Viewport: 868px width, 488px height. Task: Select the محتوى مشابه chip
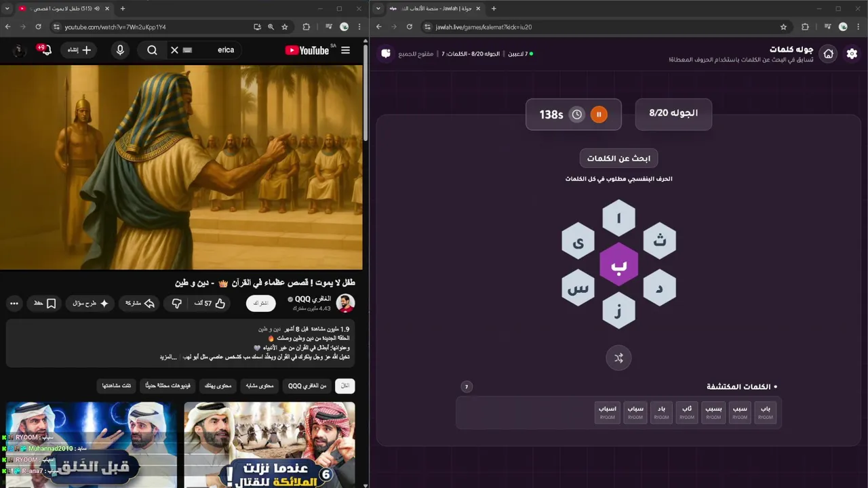(259, 386)
